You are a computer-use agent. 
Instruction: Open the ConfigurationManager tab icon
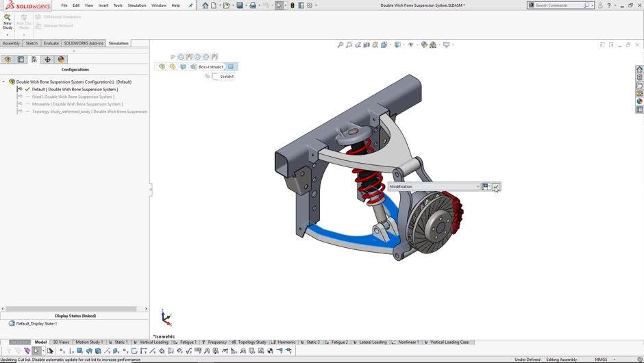pos(34,60)
